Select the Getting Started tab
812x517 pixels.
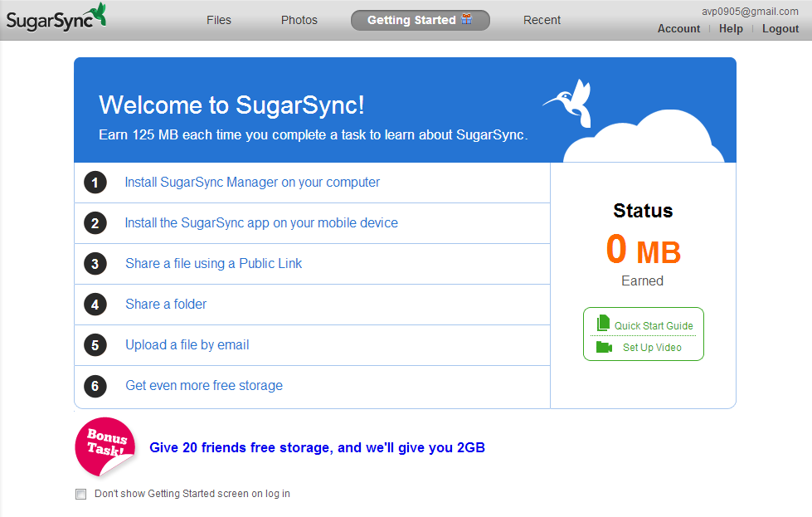(420, 20)
